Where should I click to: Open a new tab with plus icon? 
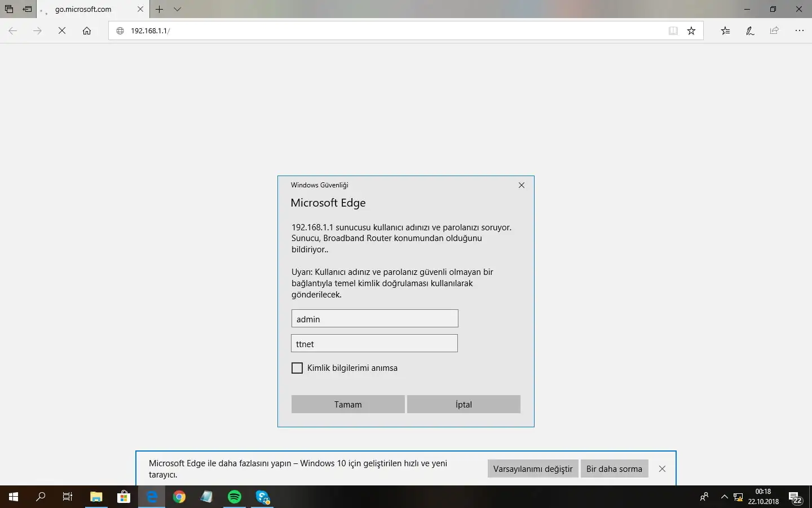[160, 9]
